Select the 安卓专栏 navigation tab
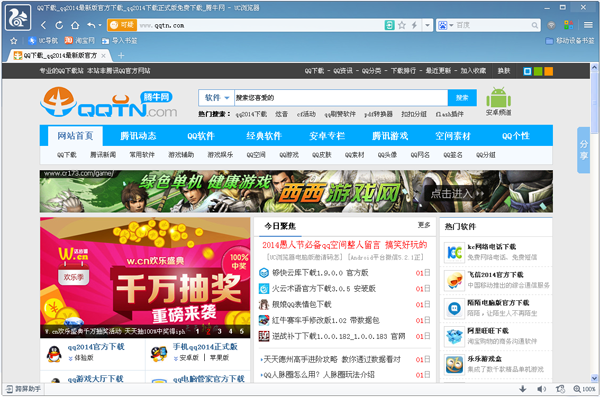600x397 pixels. click(327, 136)
